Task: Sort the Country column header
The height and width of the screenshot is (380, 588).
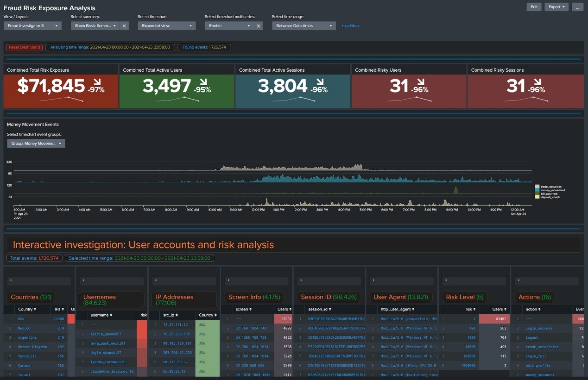Action: [x=27, y=309]
